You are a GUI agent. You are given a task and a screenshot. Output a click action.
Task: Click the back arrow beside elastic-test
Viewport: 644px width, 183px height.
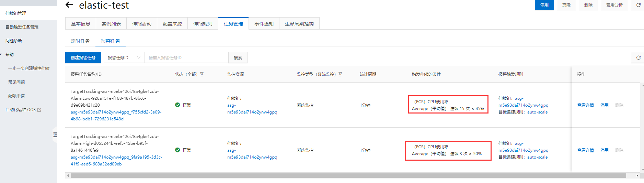[69, 5]
